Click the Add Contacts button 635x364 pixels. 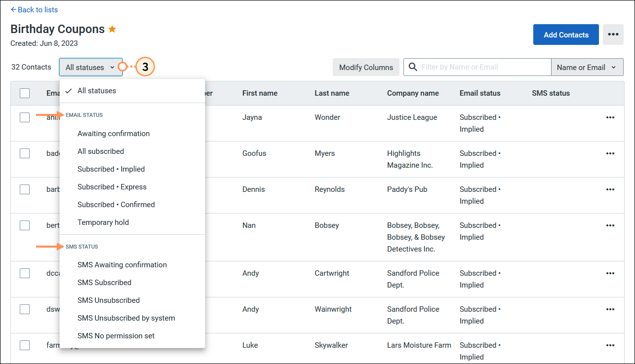(566, 35)
